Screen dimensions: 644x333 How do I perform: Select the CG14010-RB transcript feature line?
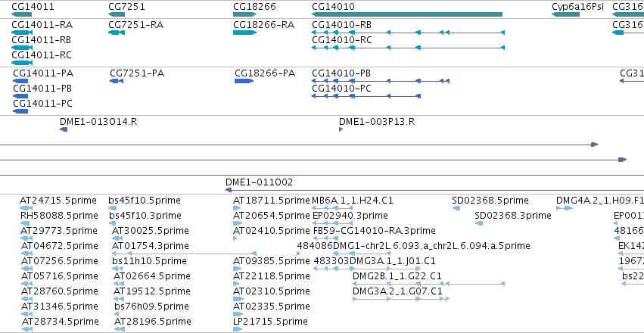pyautogui.click(x=408, y=33)
